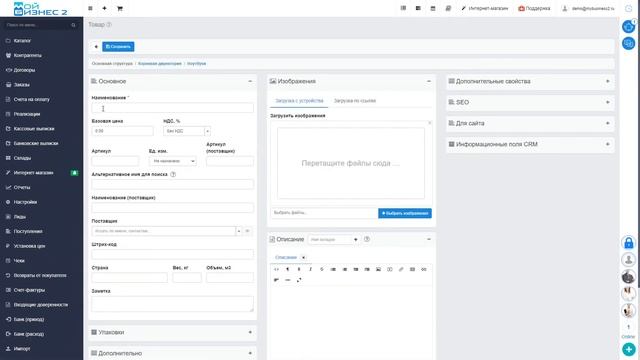This screenshot has height=360, width=640.
Task: Expand SEO panel
Action: tap(608, 102)
